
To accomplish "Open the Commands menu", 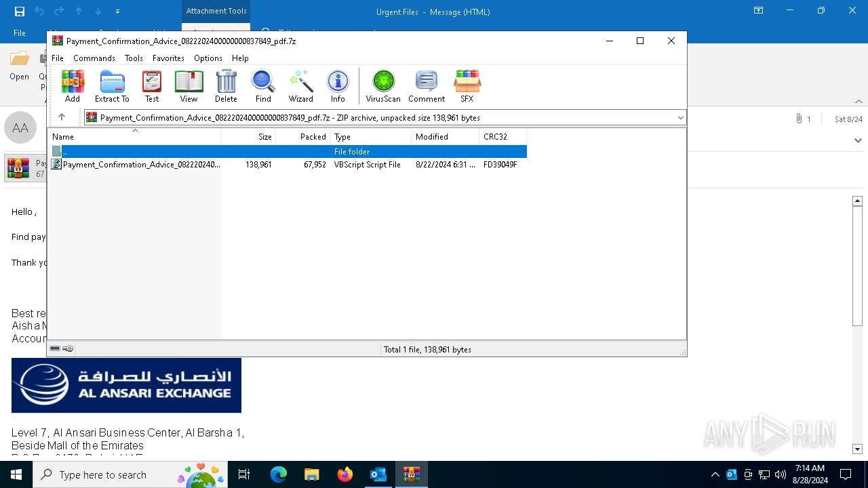I will point(94,58).
